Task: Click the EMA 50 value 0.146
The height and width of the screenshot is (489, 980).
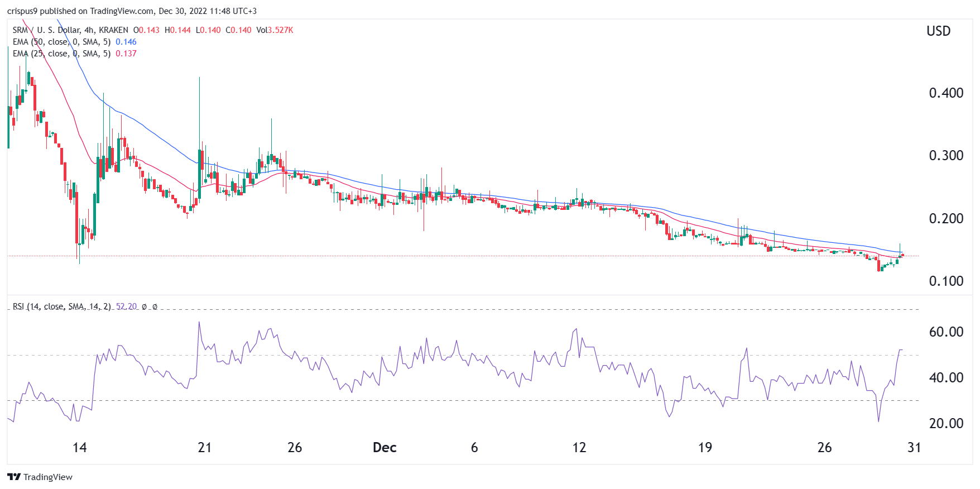Action: 126,42
